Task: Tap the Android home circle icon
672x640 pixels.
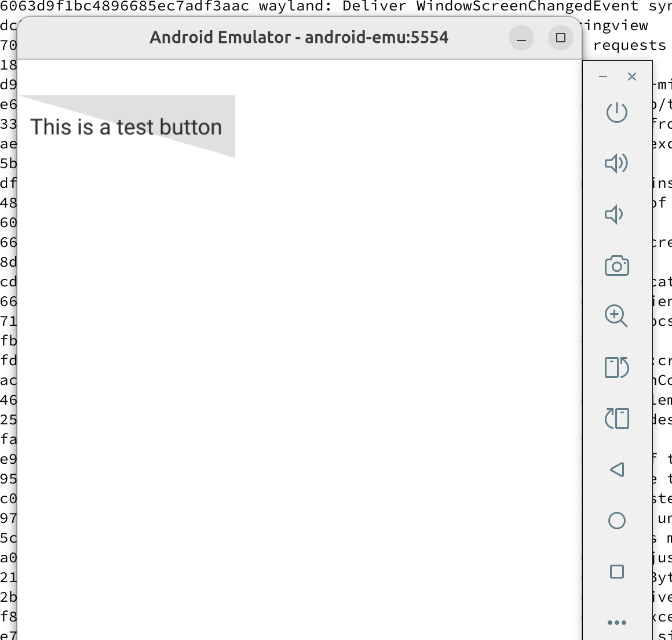Action: pyautogui.click(x=617, y=521)
